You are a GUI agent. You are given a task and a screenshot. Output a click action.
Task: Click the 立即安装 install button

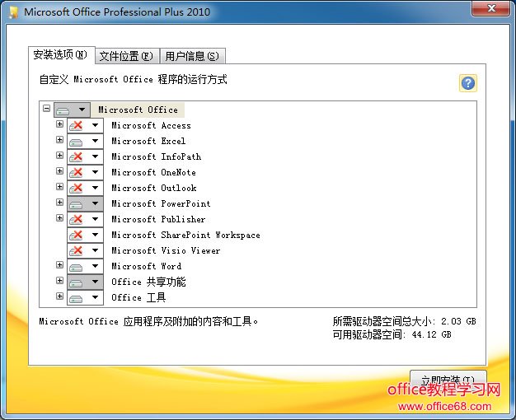[448, 380]
